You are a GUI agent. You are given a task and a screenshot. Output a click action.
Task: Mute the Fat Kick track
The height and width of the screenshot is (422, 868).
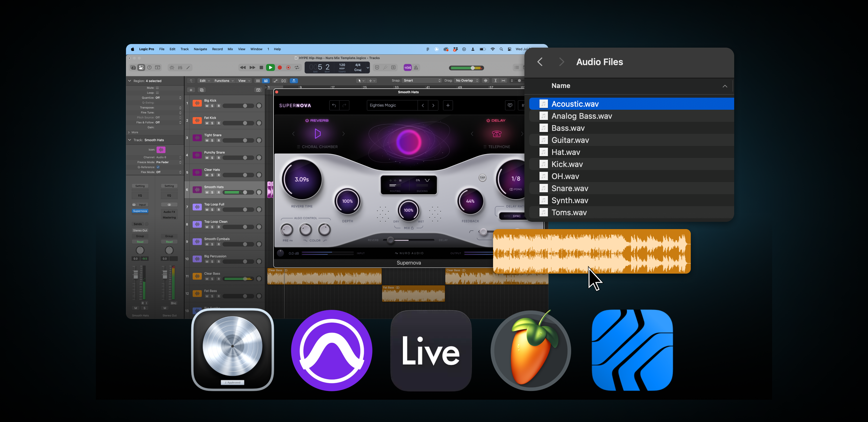pyautogui.click(x=207, y=123)
